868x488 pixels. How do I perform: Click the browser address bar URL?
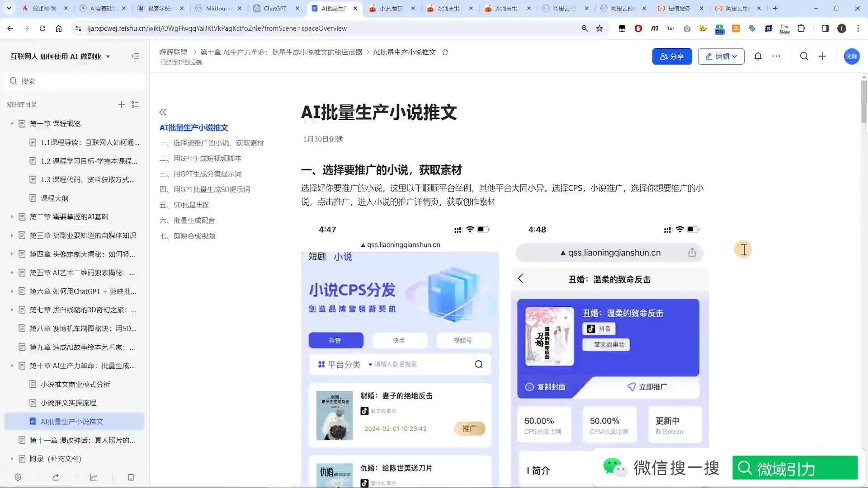(x=217, y=28)
